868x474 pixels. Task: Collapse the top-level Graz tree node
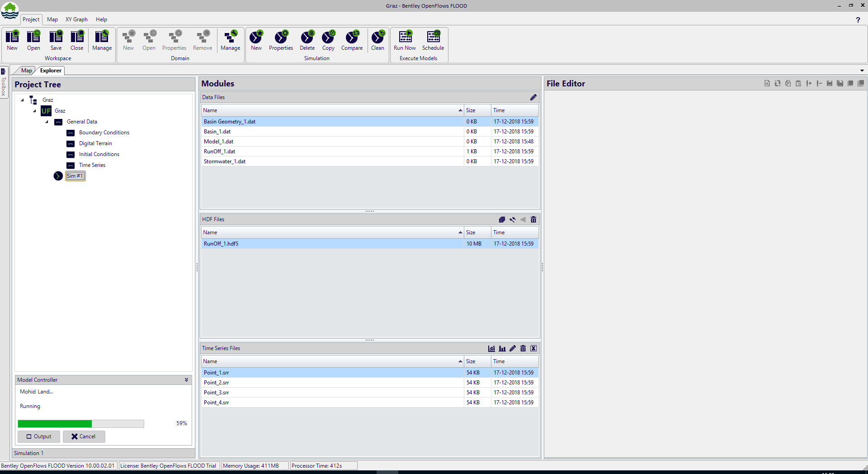pos(22,100)
